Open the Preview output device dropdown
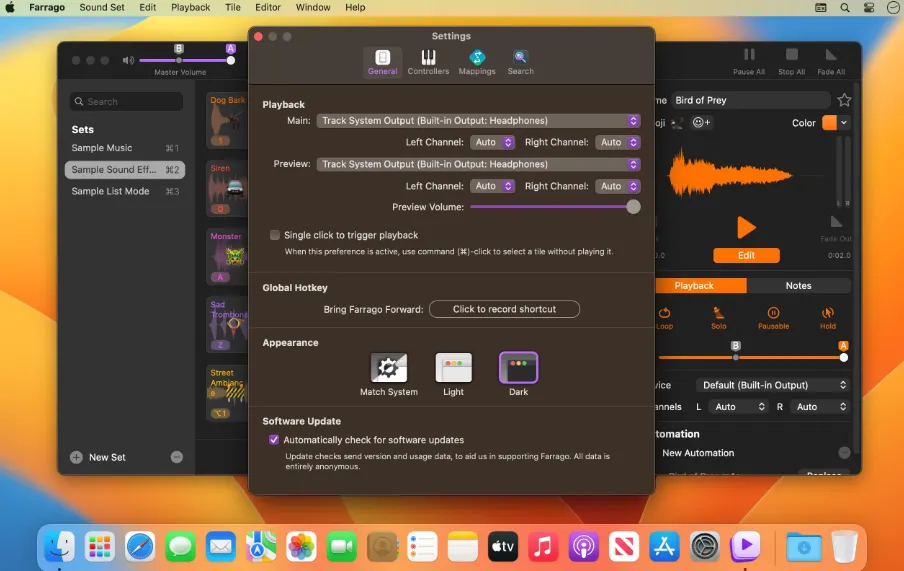 (479, 164)
